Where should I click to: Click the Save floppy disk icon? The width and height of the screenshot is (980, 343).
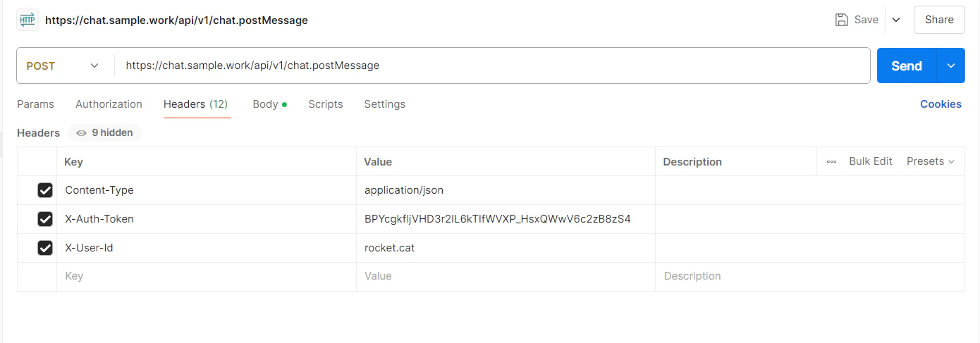tap(841, 20)
